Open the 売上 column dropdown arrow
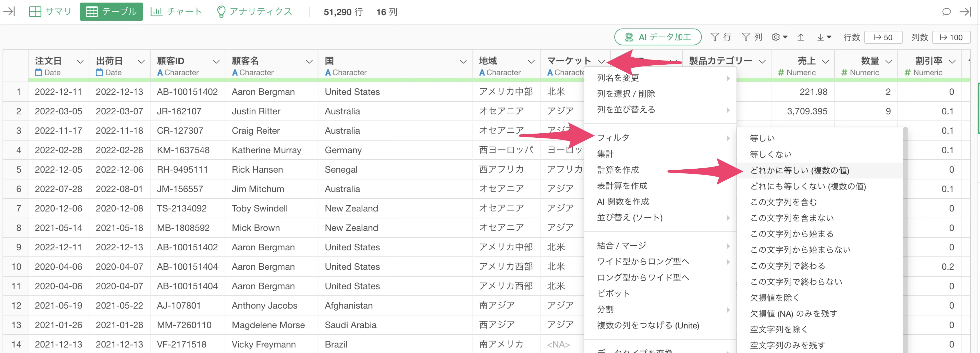The height and width of the screenshot is (353, 980). [825, 61]
